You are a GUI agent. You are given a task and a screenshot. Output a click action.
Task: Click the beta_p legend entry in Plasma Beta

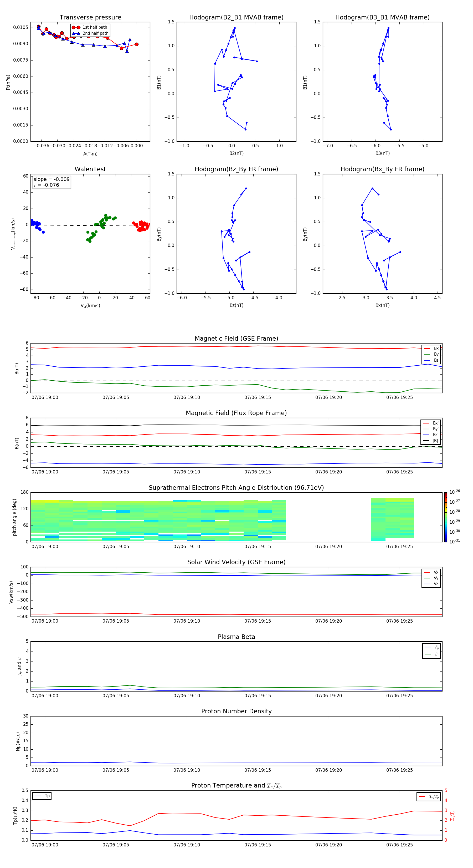431,647
